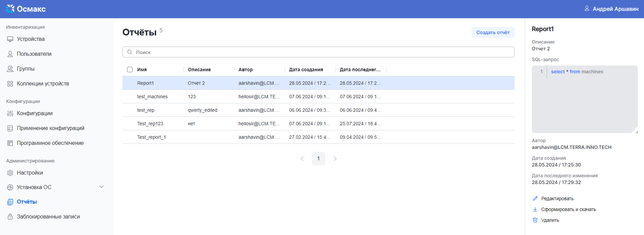This screenshot has height=235, width=644.
Task: Click the pencil icon for Редактировать
Action: pyautogui.click(x=535, y=199)
